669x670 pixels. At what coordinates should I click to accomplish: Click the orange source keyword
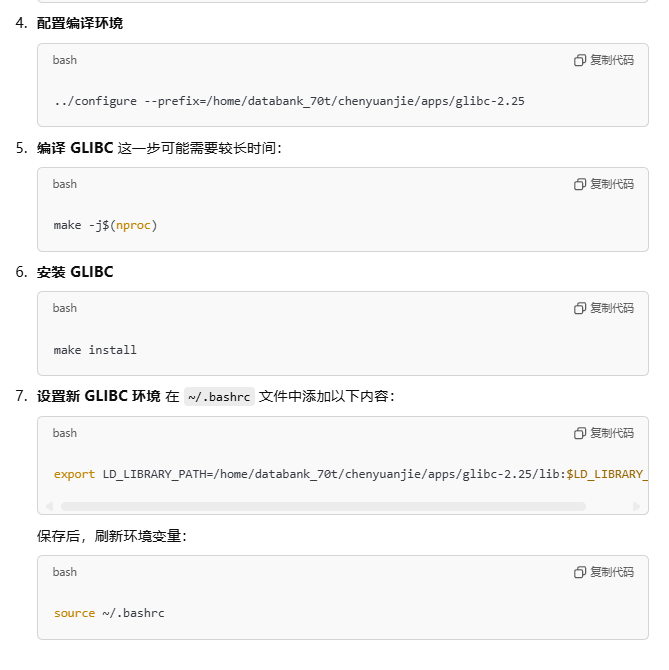click(x=74, y=613)
